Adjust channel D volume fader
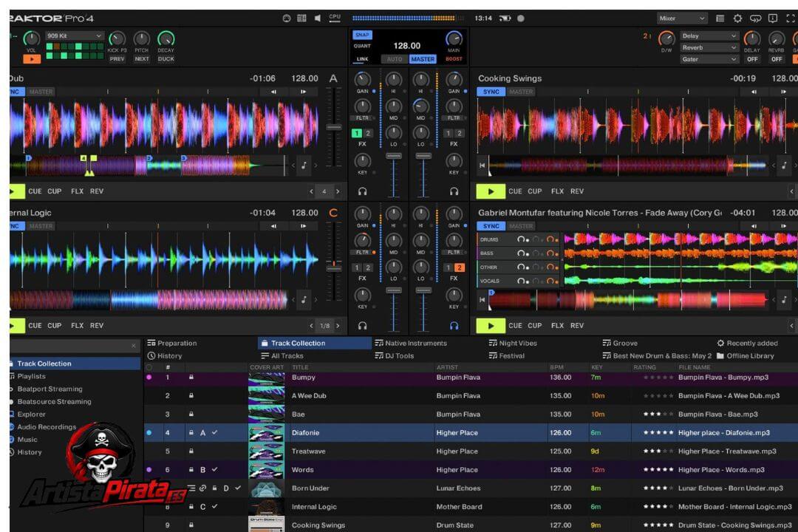798x532 pixels. 423,290
